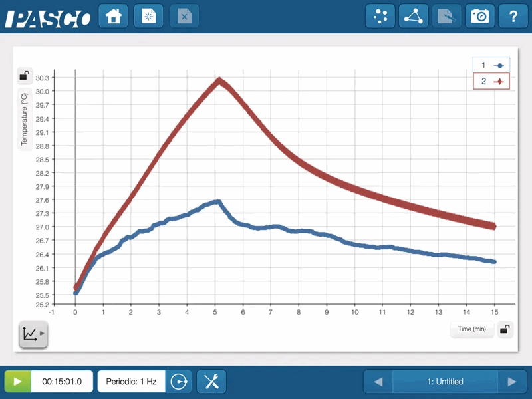Open the Temperature (°C) axis measurement selector
This screenshot has width=532, height=399.
click(x=24, y=119)
